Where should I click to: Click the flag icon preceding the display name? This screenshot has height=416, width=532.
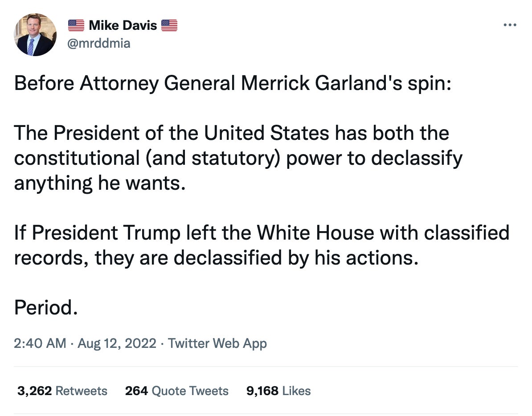76,25
